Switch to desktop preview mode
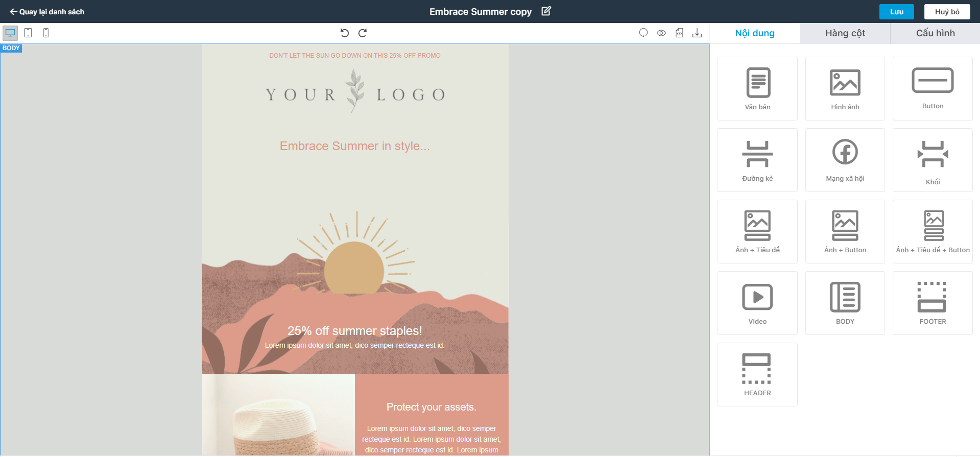Image resolution: width=980 pixels, height=457 pixels. coord(10,33)
